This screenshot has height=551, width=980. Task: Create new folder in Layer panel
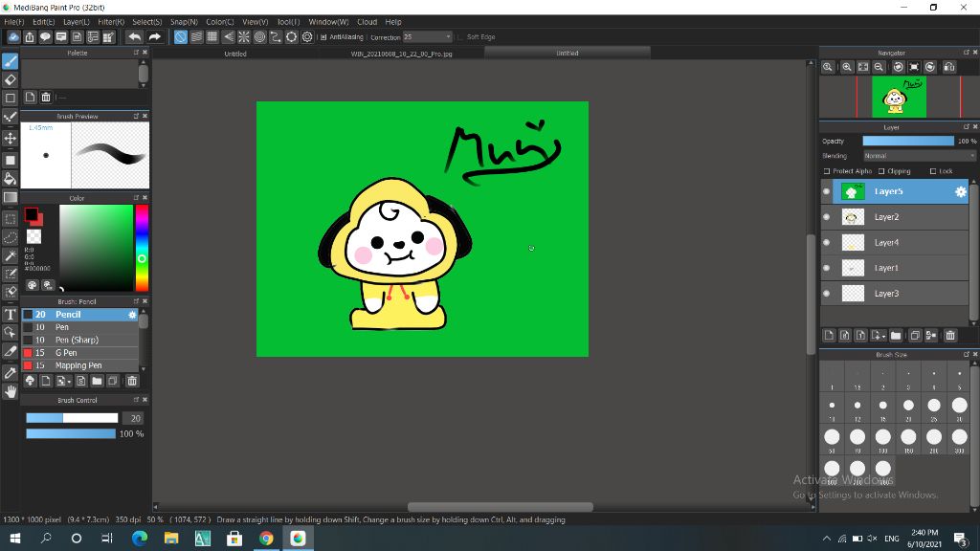pyautogui.click(x=896, y=336)
